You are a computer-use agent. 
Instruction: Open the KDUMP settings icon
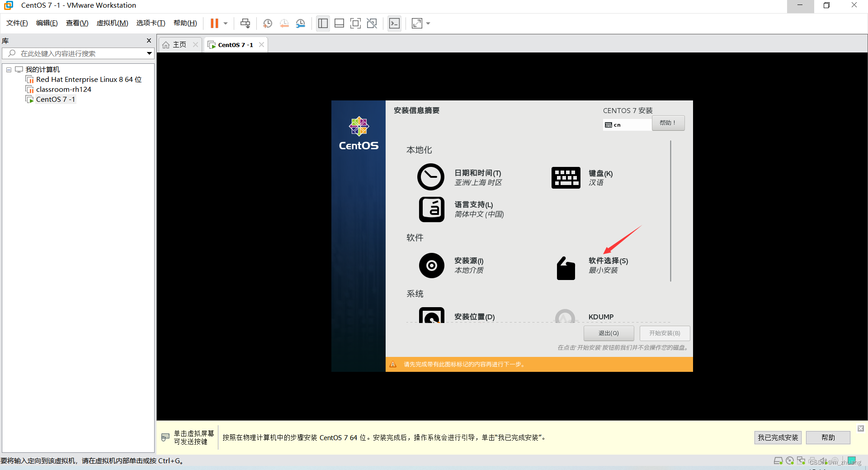565,316
